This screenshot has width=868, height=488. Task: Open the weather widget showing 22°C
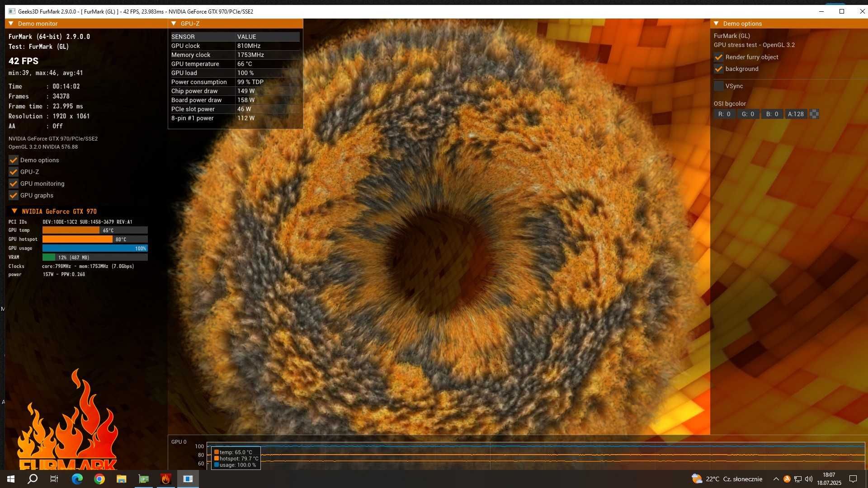coord(726,479)
